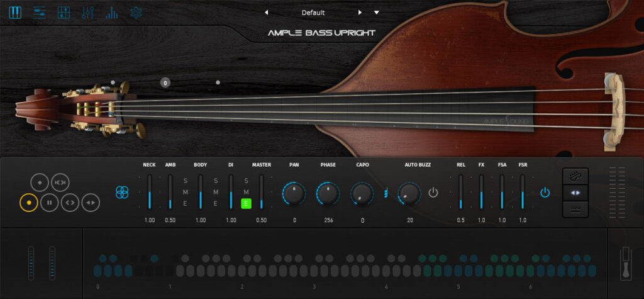Solo with S between DI and MASTER
This screenshot has width=644, height=299.
click(246, 181)
